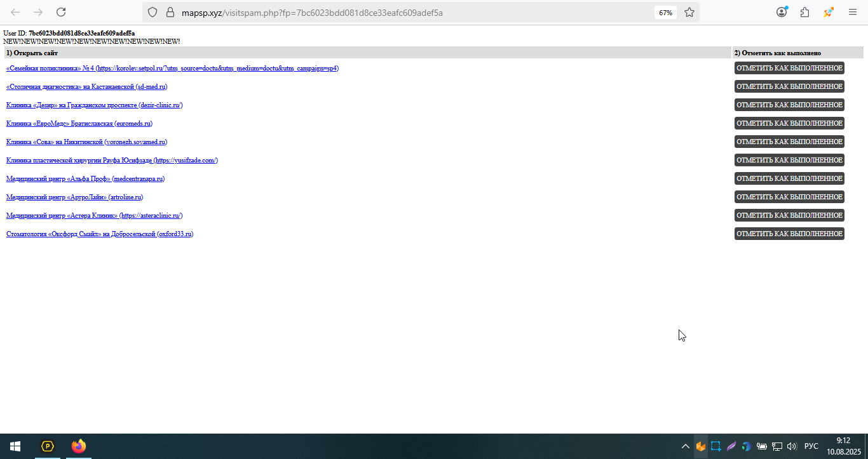Open Медицинский центр «Альфа Проф» link
This screenshot has width=868, height=459.
[85, 178]
